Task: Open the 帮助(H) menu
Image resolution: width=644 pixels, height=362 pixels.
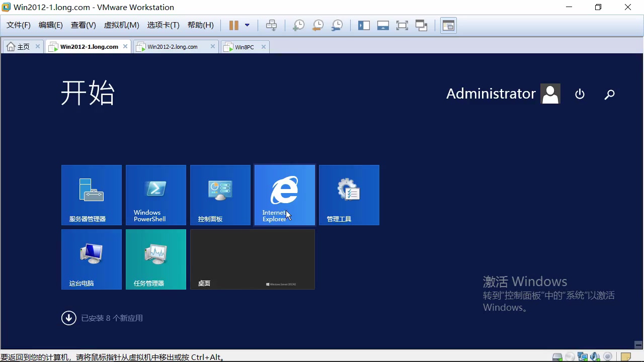Action: pyautogui.click(x=201, y=25)
